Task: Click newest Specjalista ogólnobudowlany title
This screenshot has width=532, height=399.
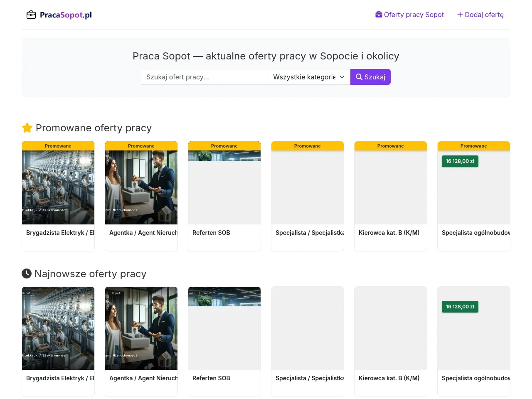Action: point(476,378)
